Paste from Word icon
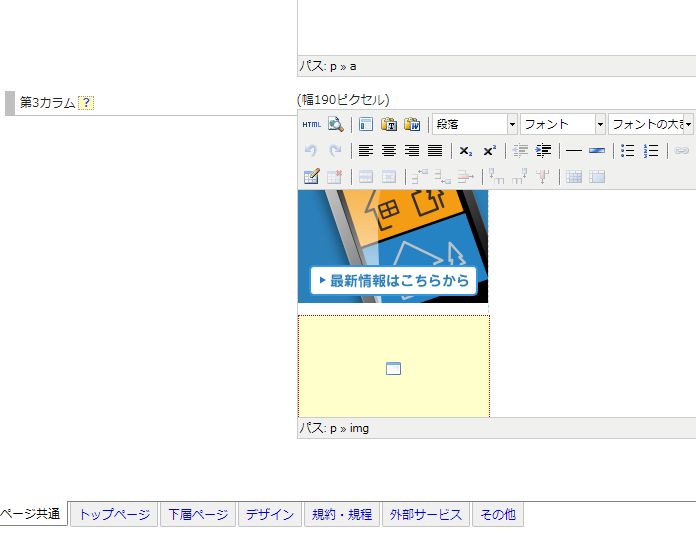Image resolution: width=696 pixels, height=540 pixels. point(412,125)
